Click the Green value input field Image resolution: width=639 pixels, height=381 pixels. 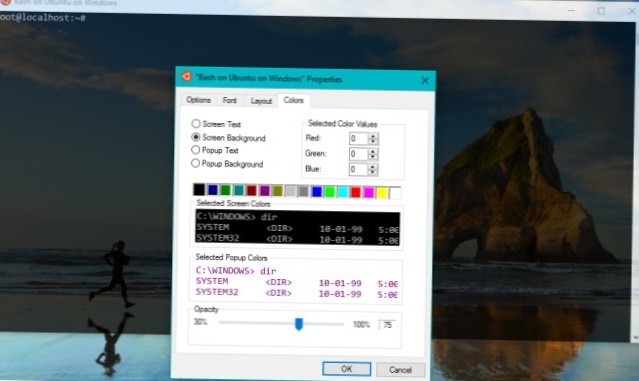pos(359,154)
